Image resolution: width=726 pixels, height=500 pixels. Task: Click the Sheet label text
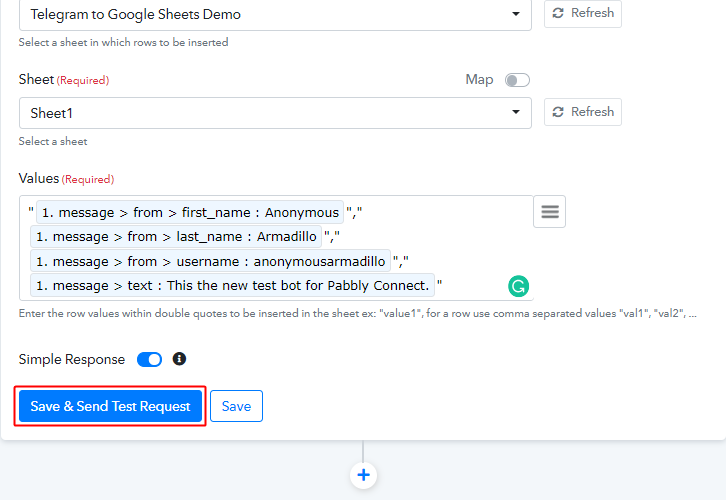point(36,80)
